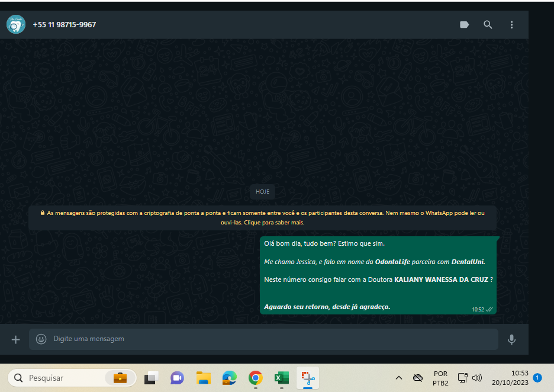Click the briefcase icon in the search box

pos(120,378)
